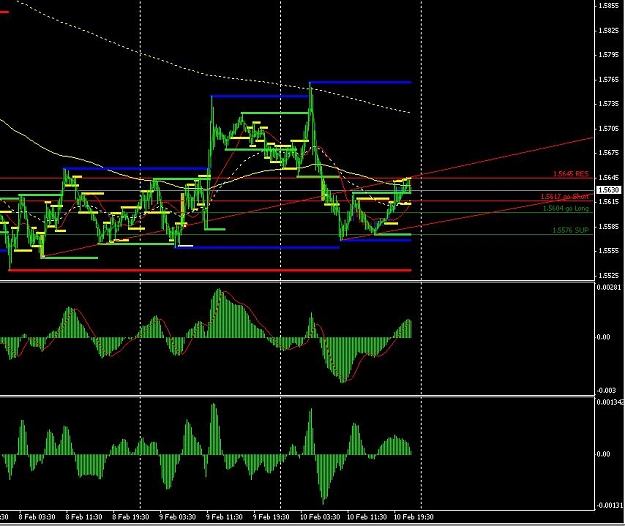Select the highlighted current price 1.5630
The height and width of the screenshot is (526, 625).
point(609,190)
